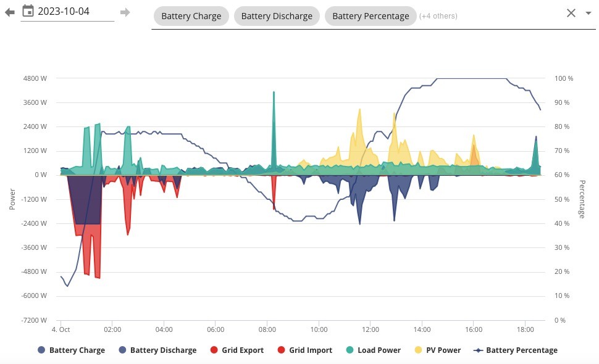Click the 50 % right axis label

pyautogui.click(x=562, y=199)
